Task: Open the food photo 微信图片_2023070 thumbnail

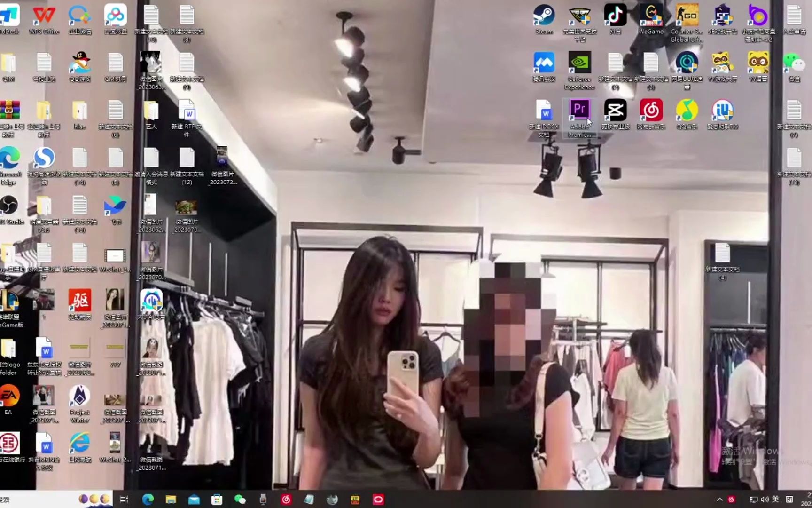Action: [187, 216]
